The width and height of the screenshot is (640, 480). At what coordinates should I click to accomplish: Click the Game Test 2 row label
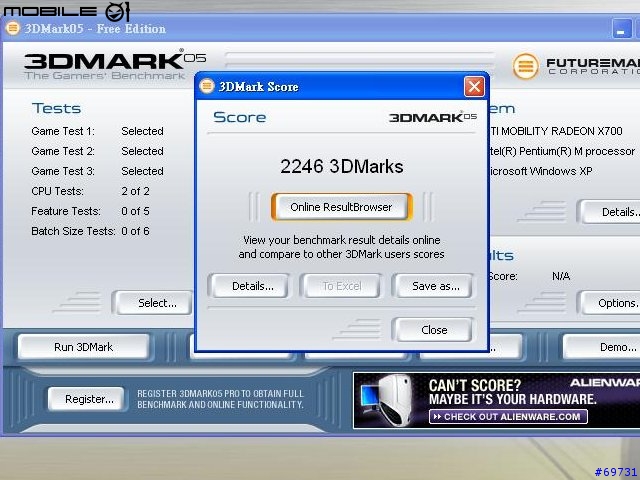tap(63, 151)
